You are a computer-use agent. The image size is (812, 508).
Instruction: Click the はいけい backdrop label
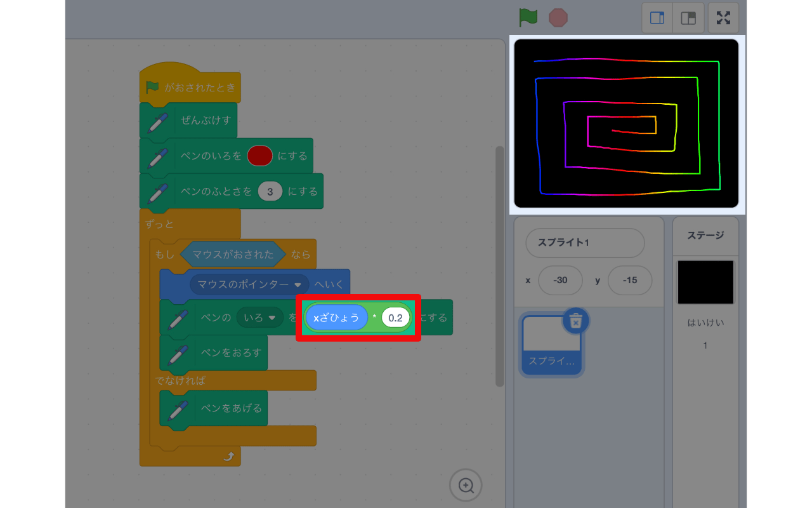point(705,323)
